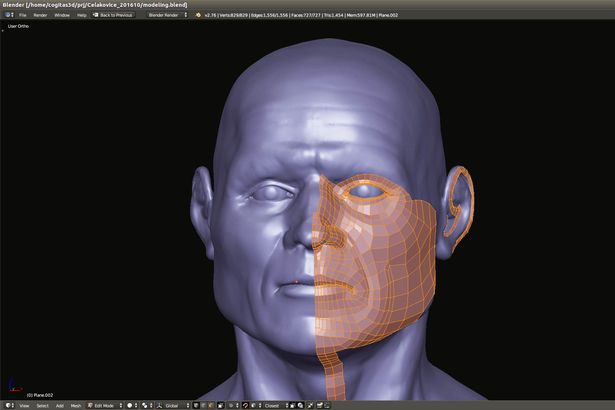615x410 pixels.
Task: Click the Blender logo next to version number
Action: pos(198,16)
